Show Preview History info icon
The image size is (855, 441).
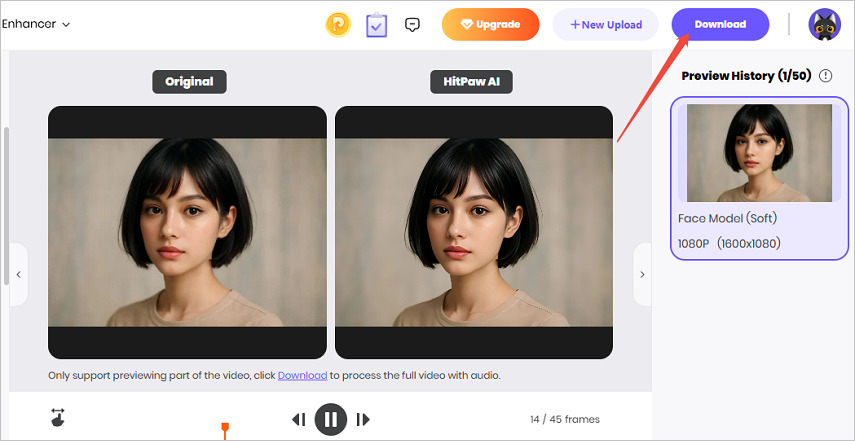coord(826,76)
